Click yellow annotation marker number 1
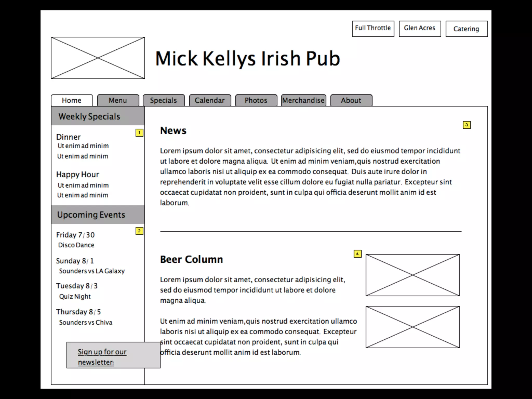The image size is (532, 399). [139, 133]
